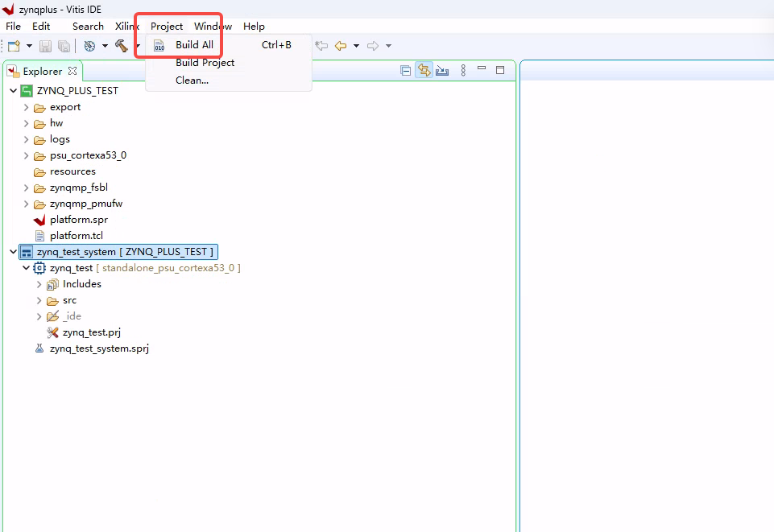
Task: Close the Explorer view tab
Action: (72, 71)
